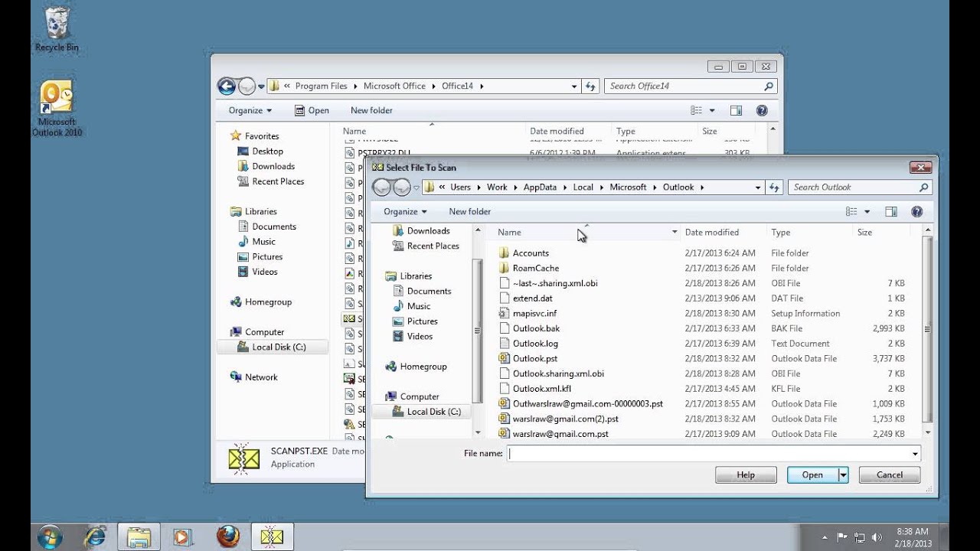Open File name dropdown history
This screenshot has width=980, height=551.
pos(914,454)
